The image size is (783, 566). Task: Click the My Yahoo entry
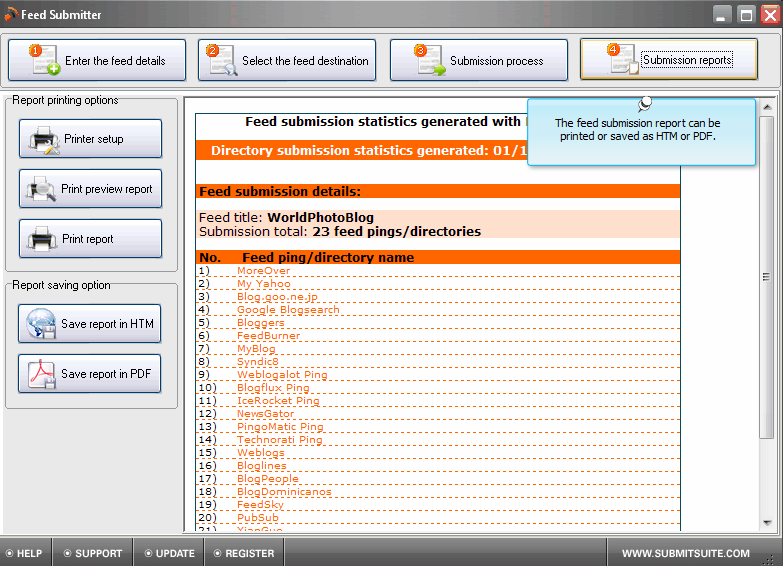(x=264, y=283)
